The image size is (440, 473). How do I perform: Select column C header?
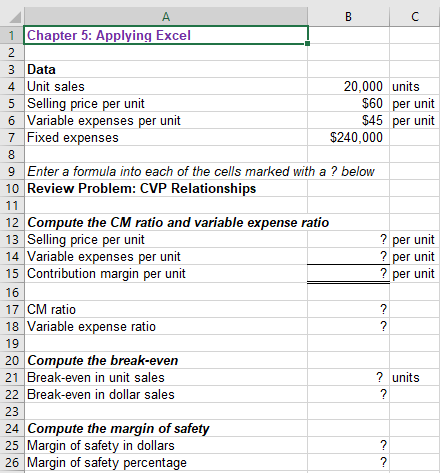tap(415, 16)
